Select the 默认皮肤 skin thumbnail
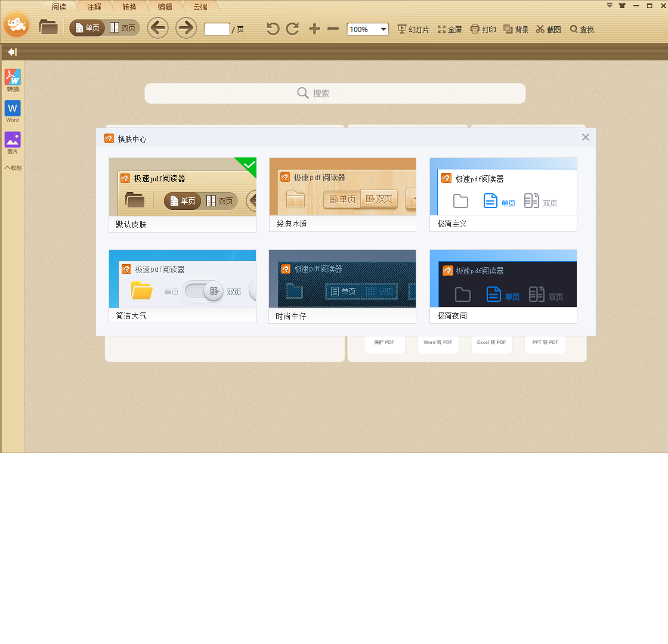The height and width of the screenshot is (644, 668). (183, 194)
